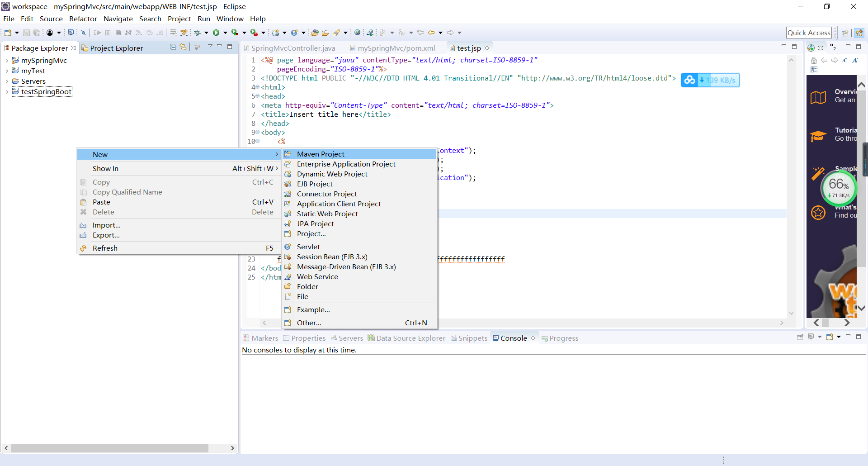Click the Save toolbar icon
The image size is (868, 466).
coord(26,33)
